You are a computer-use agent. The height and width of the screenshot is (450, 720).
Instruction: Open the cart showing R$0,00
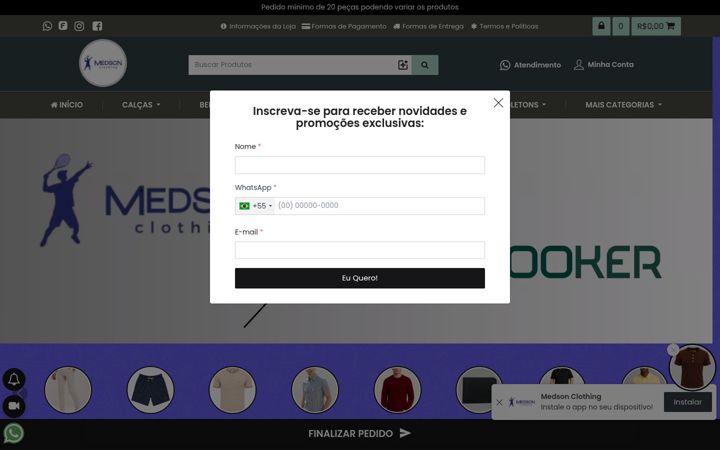[656, 26]
